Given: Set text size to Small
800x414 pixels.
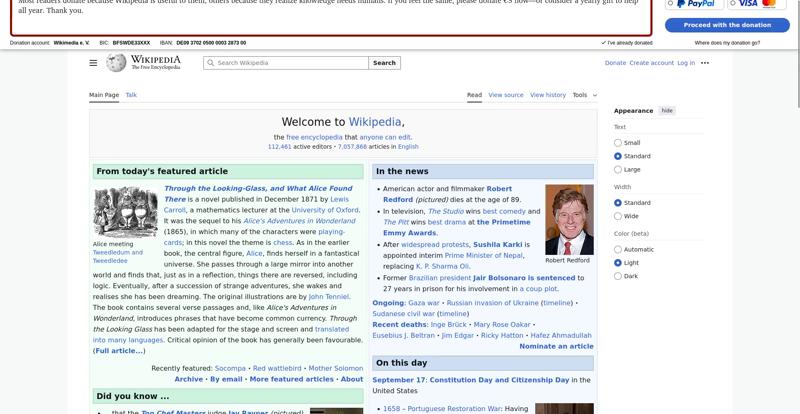Looking at the screenshot, I should click(x=618, y=143).
